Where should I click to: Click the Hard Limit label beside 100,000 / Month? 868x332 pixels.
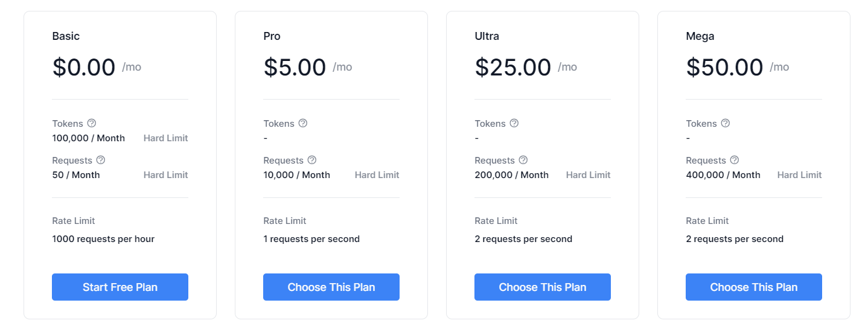(165, 138)
